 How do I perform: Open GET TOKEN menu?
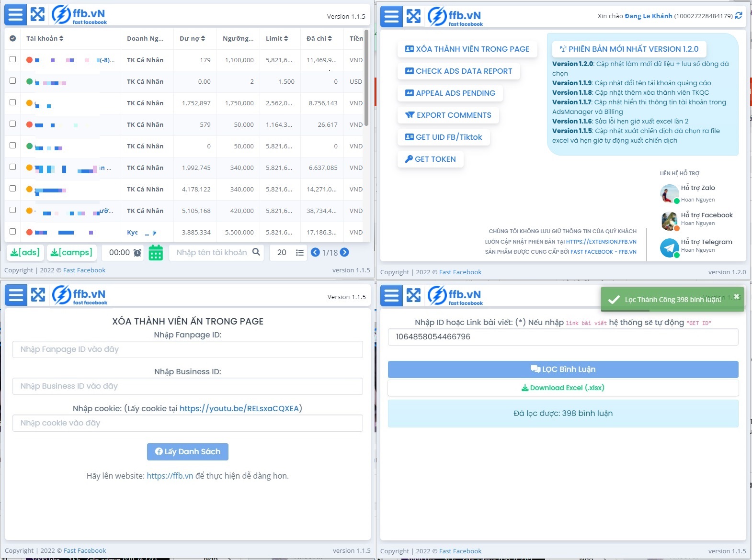[431, 159]
